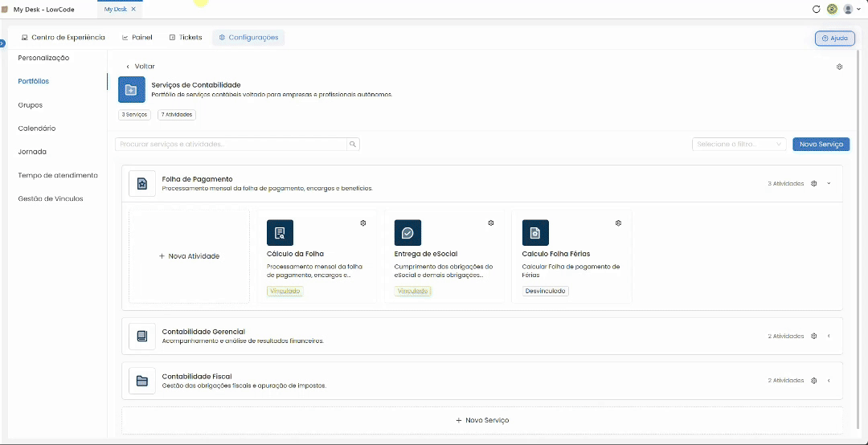This screenshot has height=445, width=868.
Task: Click the 3 Serviços tag
Action: pos(134,115)
